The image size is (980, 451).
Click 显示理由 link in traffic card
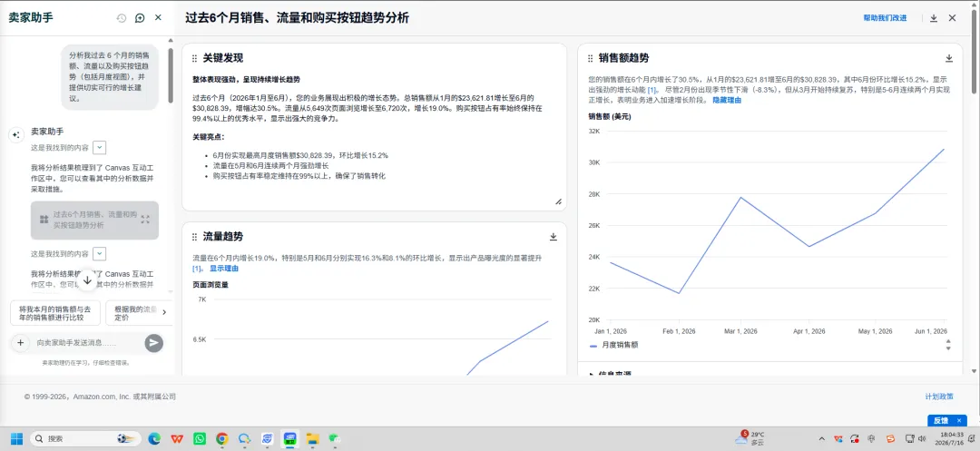224,268
